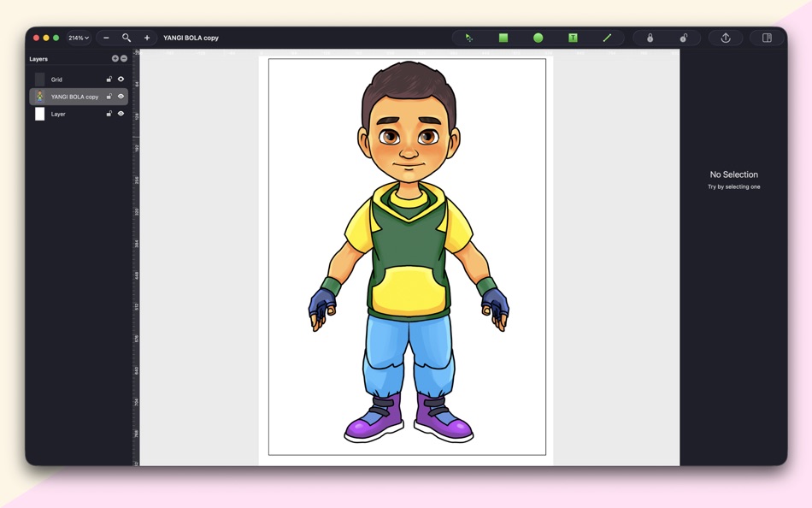The image size is (812, 508).
Task: Select the arrow selection tool
Action: (468, 38)
